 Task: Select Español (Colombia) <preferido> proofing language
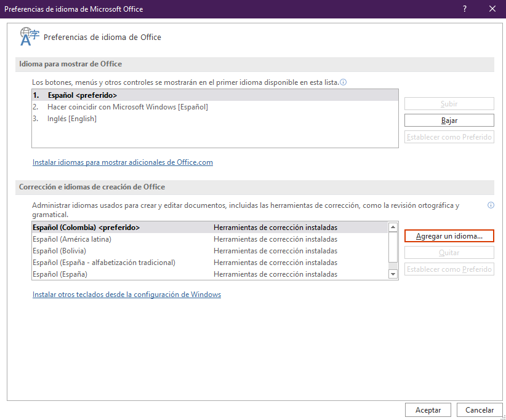[210, 228]
